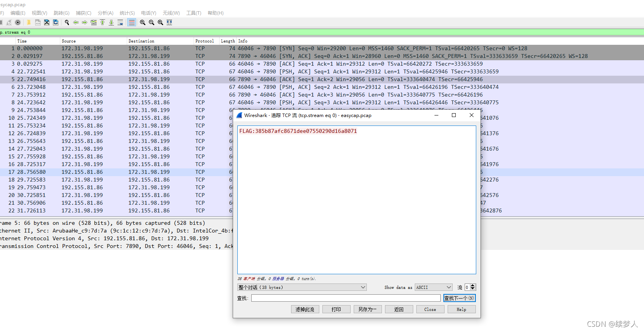Click the Wireshark fin icon in the dialog title

[x=239, y=115]
